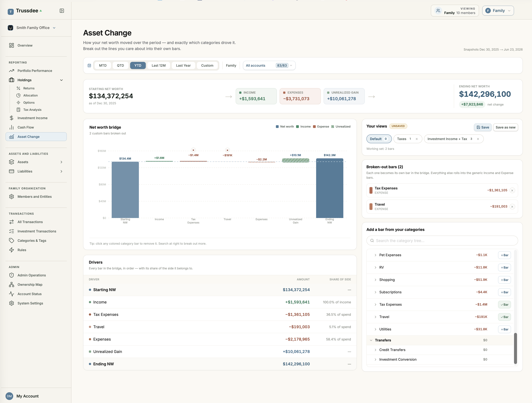
Task: Open the Viewing Family members button
Action: tap(455, 11)
